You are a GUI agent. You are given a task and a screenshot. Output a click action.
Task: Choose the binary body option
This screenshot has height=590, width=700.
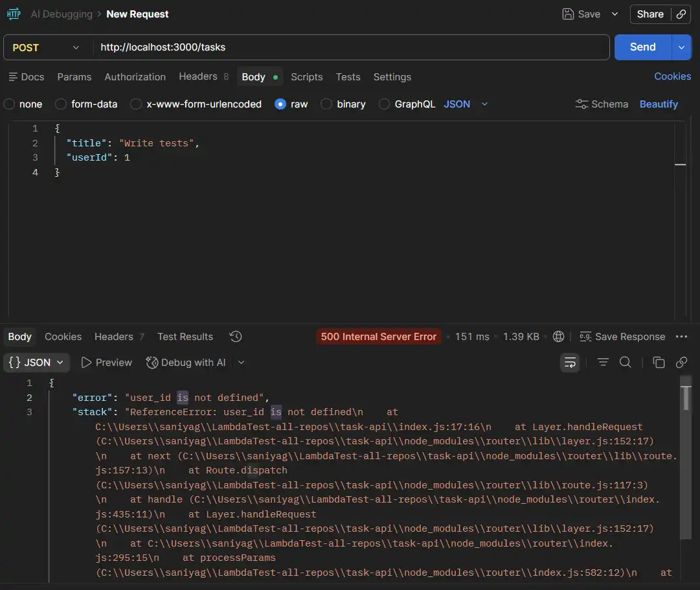pos(327,104)
